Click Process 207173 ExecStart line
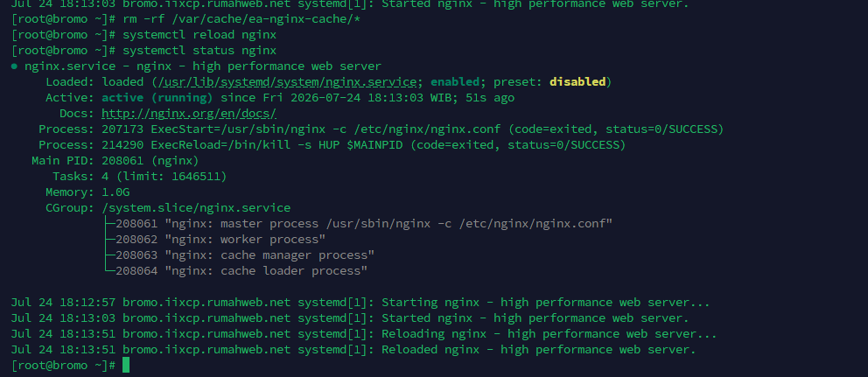Viewport: 868px width, 377px height. pyautogui.click(x=381, y=129)
